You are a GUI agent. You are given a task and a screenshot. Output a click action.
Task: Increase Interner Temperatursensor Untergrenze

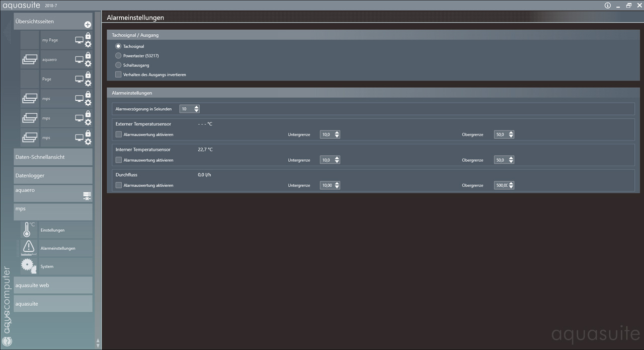337,158
